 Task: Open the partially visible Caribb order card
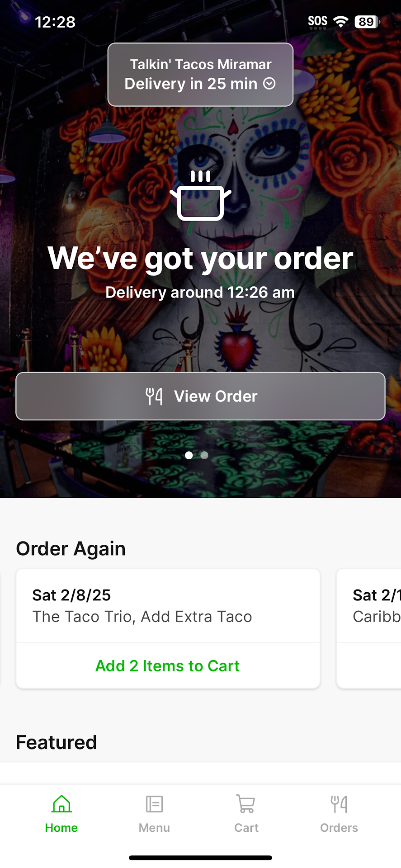pos(369,628)
